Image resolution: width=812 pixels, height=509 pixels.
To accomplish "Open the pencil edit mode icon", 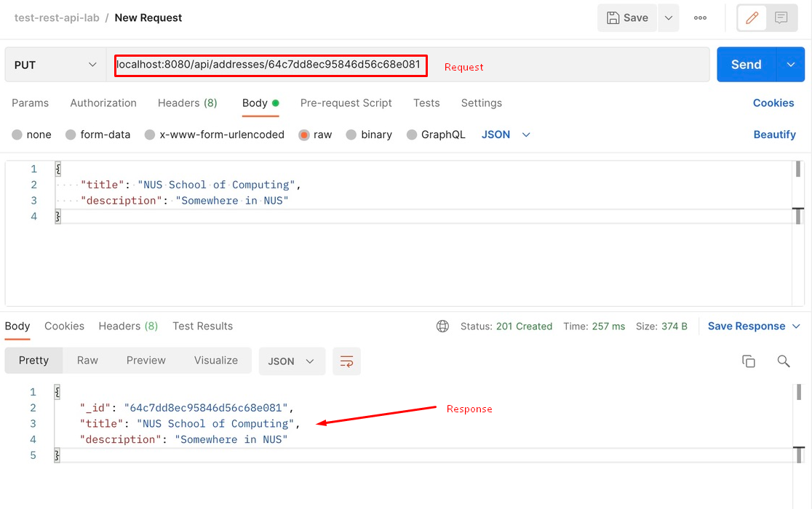I will tap(751, 17).
